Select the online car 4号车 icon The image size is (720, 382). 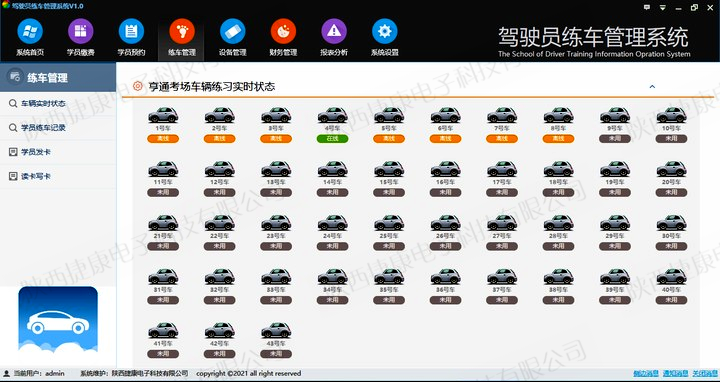point(332,115)
